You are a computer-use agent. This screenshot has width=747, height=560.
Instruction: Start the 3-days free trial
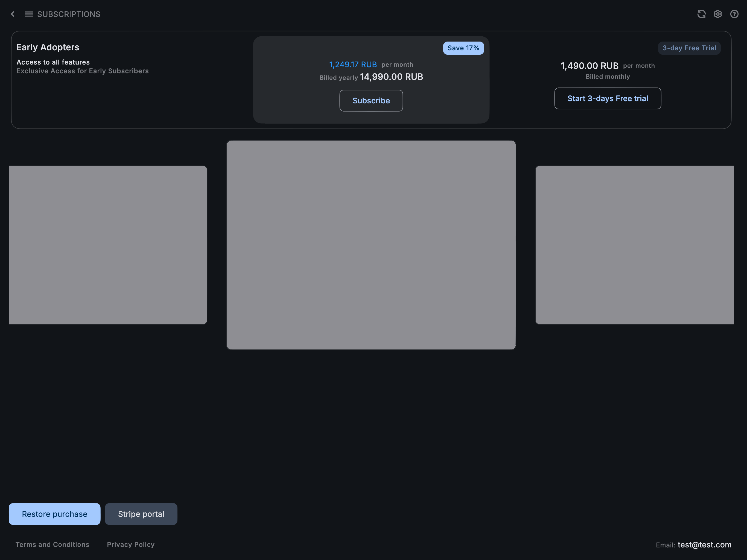coord(608,98)
